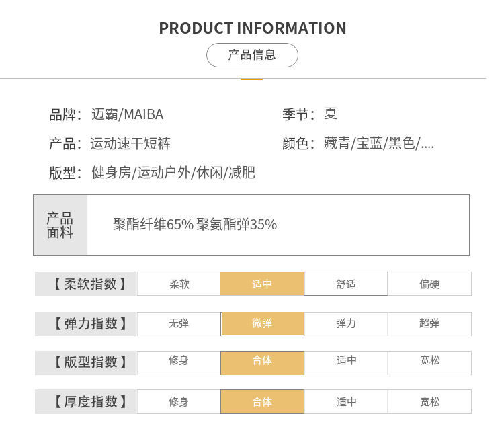This screenshot has width=504, height=427.
Task: Select 无弹 in the elasticity index row
Action: click(x=179, y=324)
